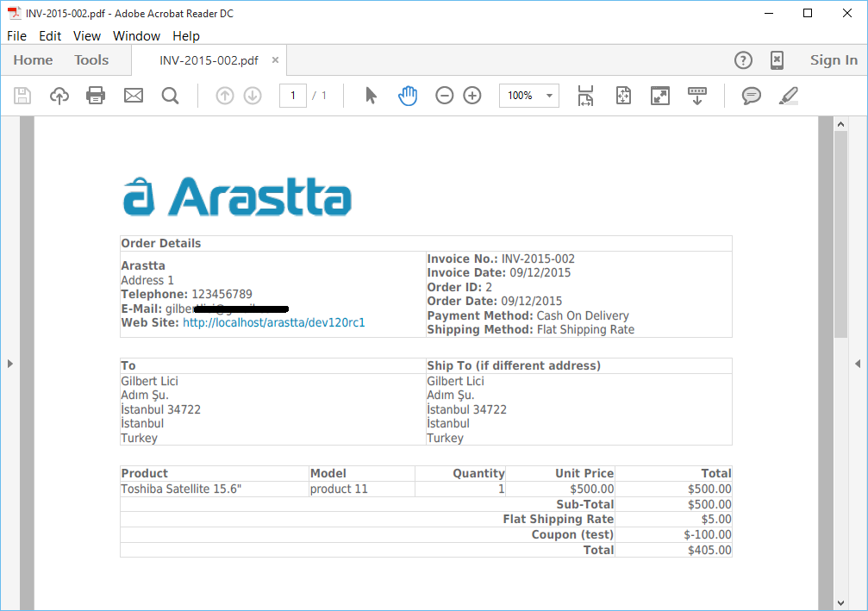Open the localhost arastta web site link
The image size is (868, 611).
274,322
